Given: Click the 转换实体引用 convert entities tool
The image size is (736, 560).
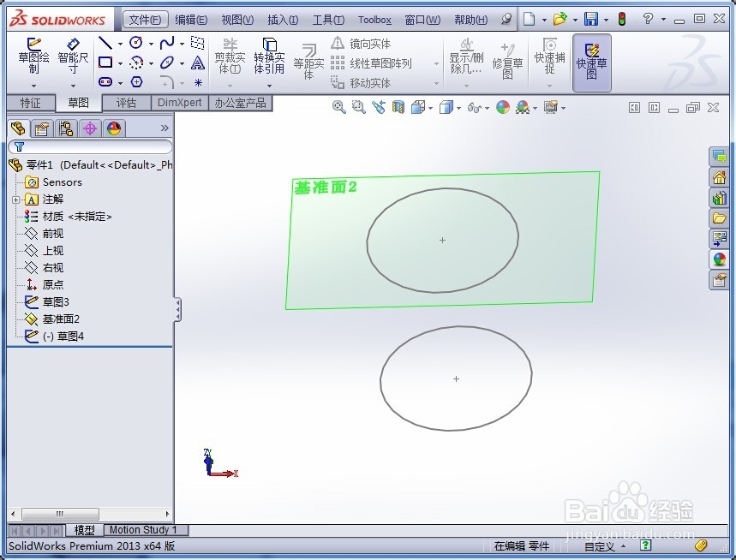Looking at the screenshot, I should [269, 57].
